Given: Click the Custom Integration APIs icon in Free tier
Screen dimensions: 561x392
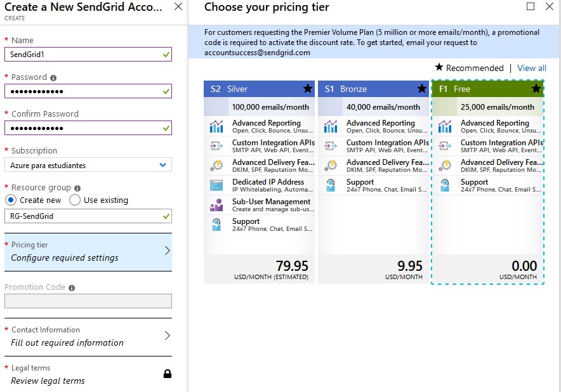Looking at the screenshot, I should pos(445,146).
